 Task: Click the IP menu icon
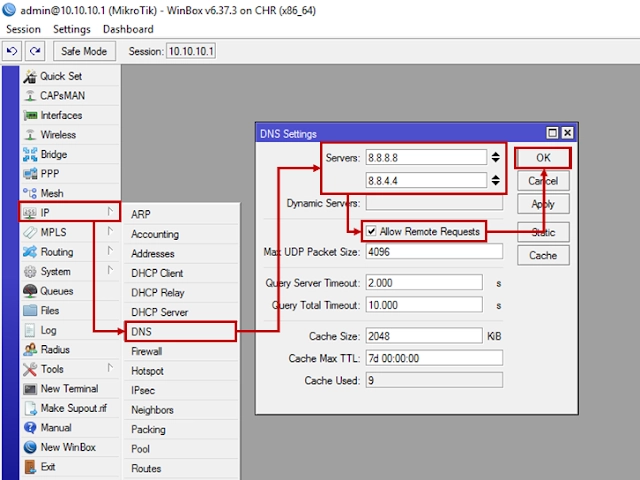pyautogui.click(x=30, y=213)
